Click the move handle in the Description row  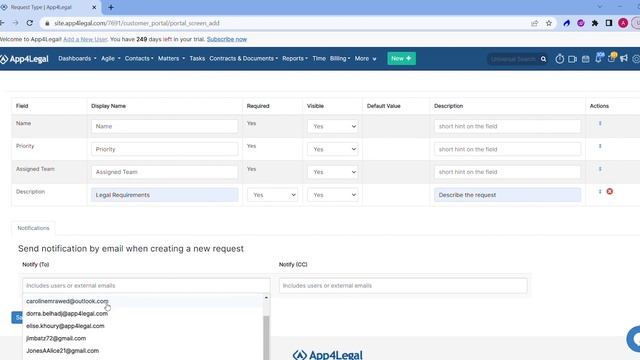(600, 191)
